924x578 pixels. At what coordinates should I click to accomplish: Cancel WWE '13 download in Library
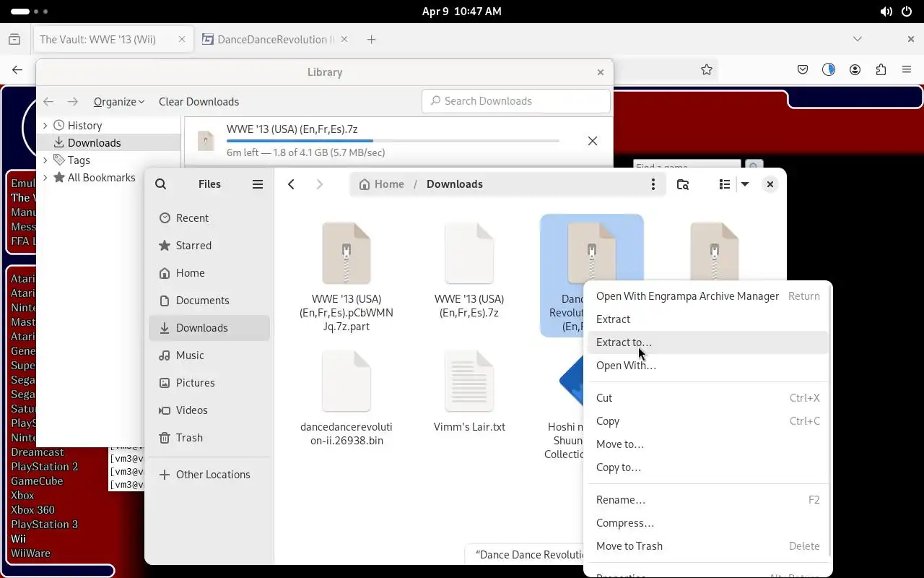pos(593,141)
